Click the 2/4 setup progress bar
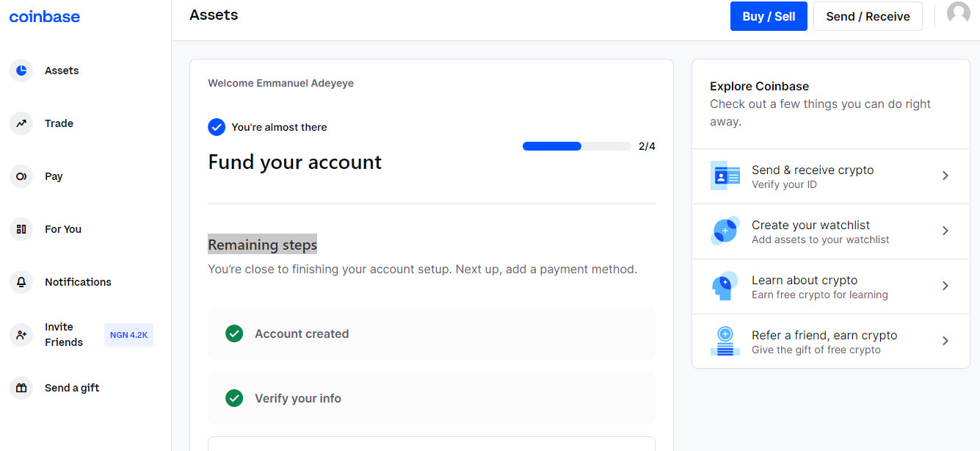This screenshot has height=451, width=980. 577,146
